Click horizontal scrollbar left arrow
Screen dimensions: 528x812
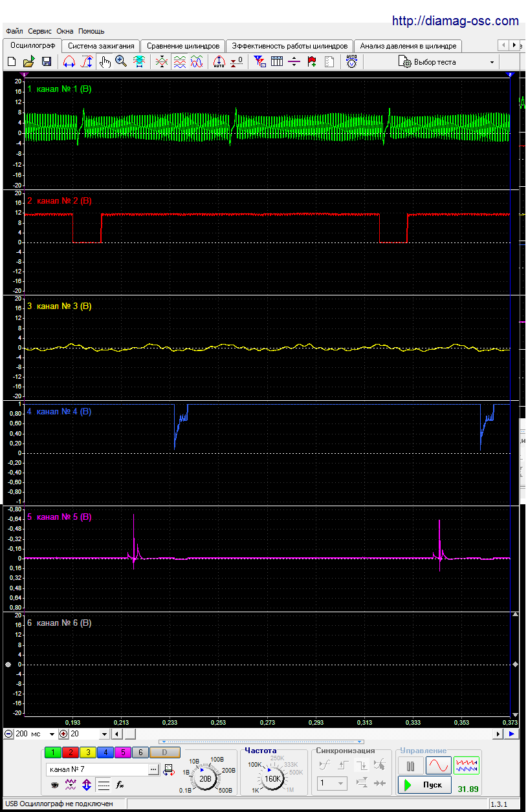116,734
